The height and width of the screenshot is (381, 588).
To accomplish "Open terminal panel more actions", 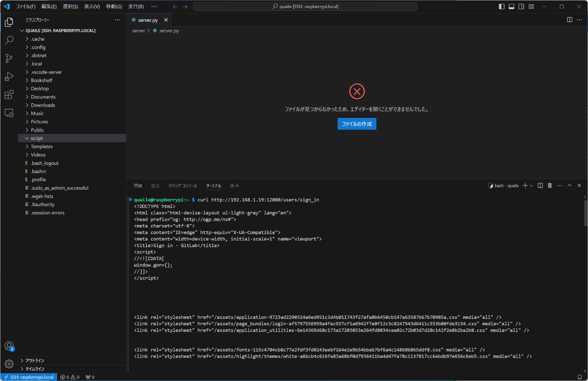I will [560, 185].
